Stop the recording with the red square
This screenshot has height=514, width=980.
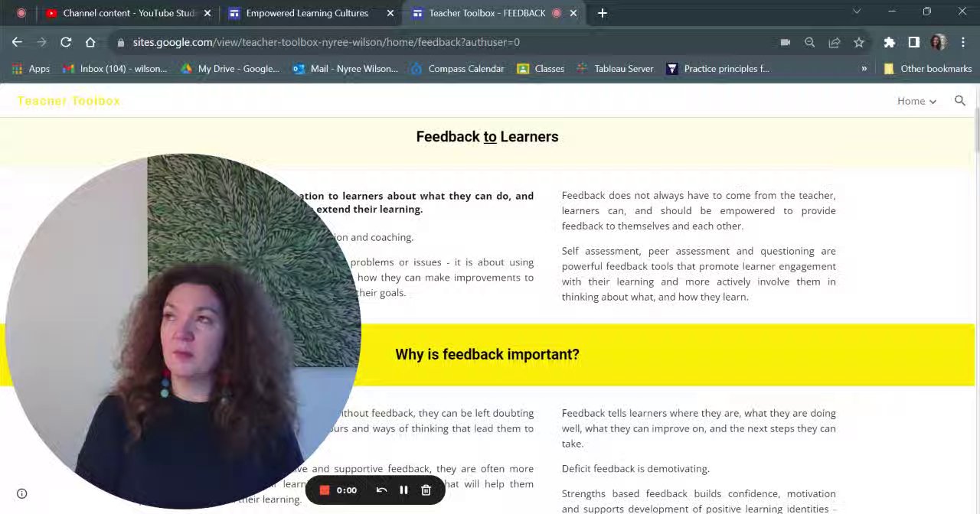(324, 490)
